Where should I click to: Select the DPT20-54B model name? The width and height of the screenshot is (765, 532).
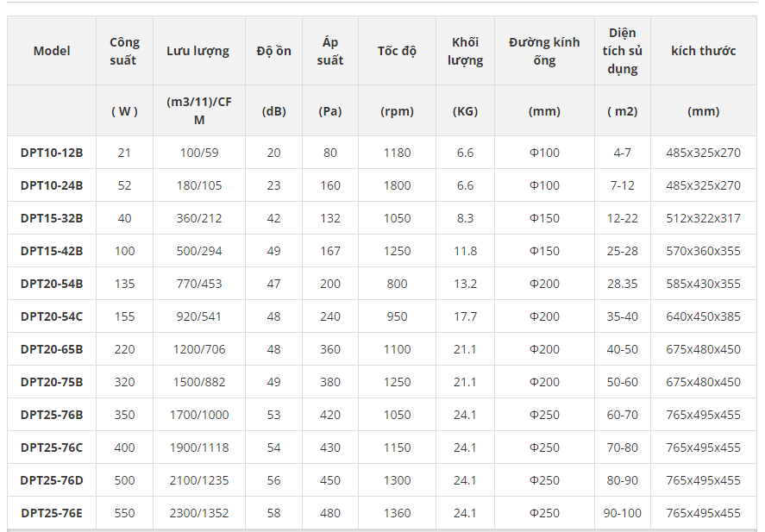(x=52, y=284)
